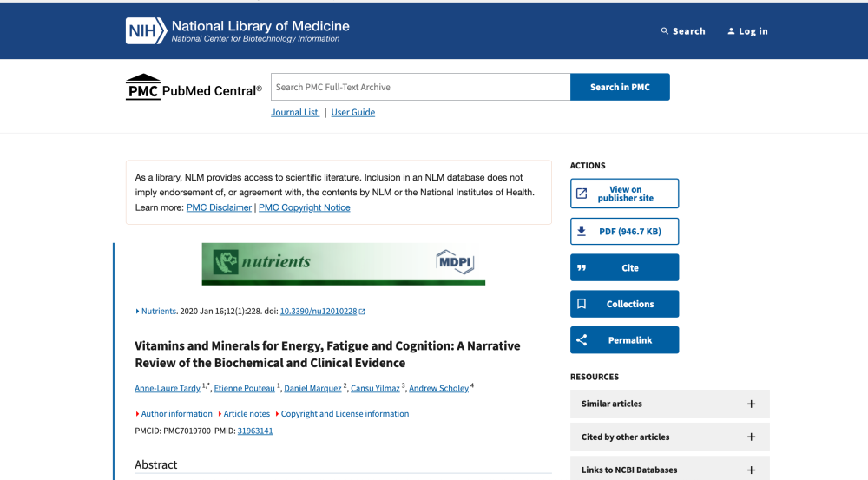Expand the Similar articles section
This screenshot has height=480, width=868.
(670, 404)
